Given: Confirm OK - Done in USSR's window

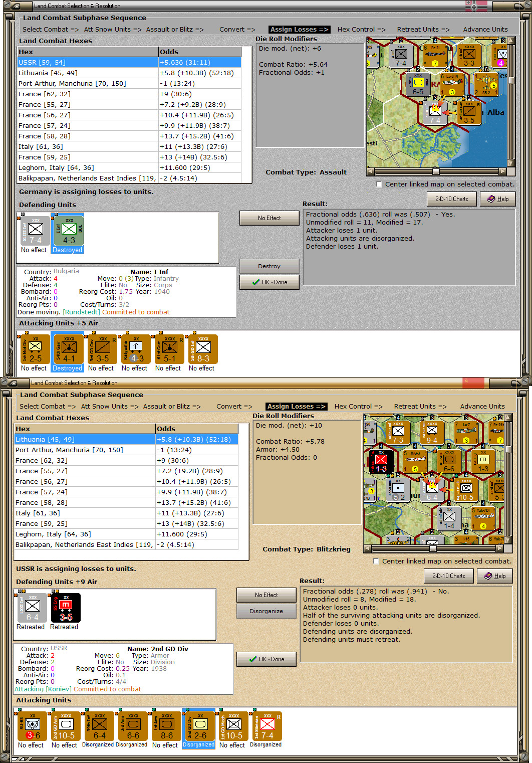Looking at the screenshot, I should pos(266,659).
